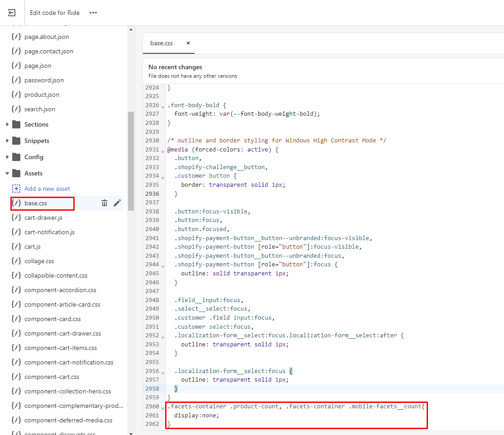This screenshot has height=435, width=504.
Task: Open component-card.css file
Action: point(53,319)
